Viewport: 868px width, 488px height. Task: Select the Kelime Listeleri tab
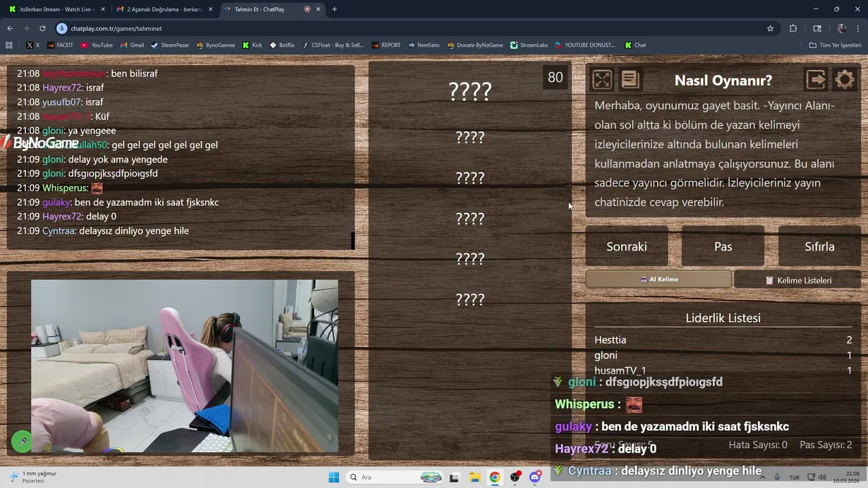(797, 280)
